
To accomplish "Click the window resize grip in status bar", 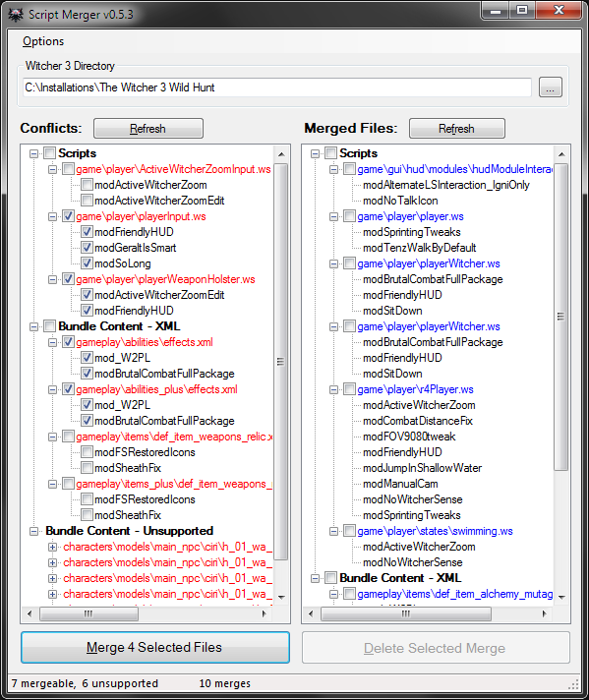I will click(x=573, y=684).
